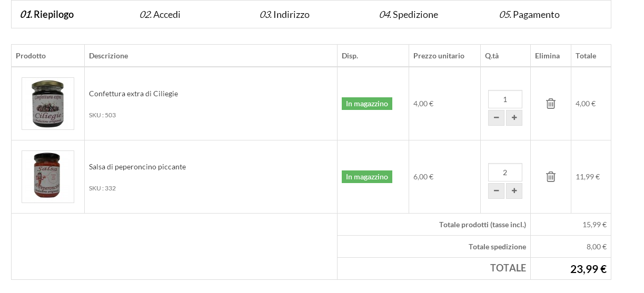The width and height of the screenshot is (644, 293).
Task: Select the 04. Spedizione step
Action: [409, 15]
